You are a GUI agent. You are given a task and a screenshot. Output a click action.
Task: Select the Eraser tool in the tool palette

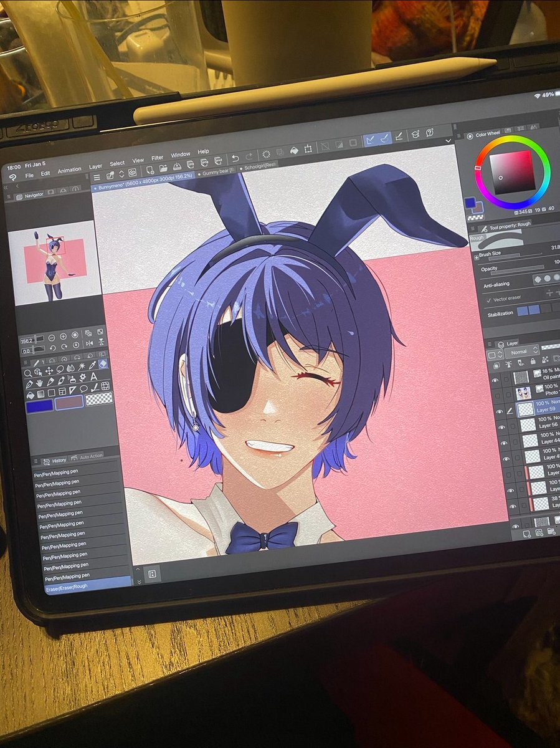coord(103,364)
